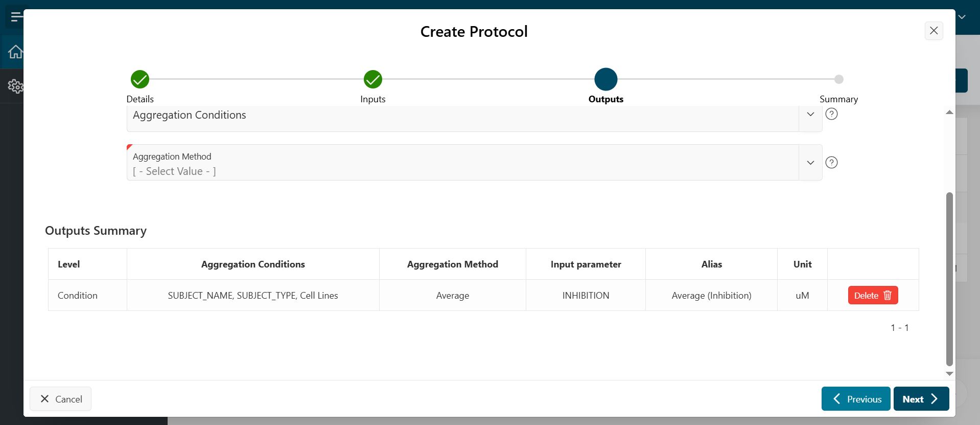This screenshot has height=425, width=980.
Task: Show help for Aggregation Method
Action: (x=832, y=163)
